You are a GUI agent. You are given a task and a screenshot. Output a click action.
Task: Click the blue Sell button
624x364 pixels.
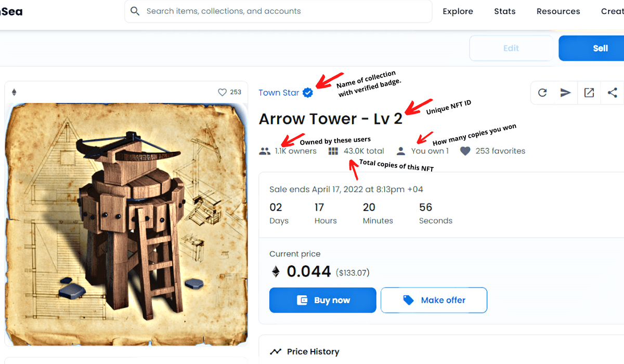tap(591, 48)
